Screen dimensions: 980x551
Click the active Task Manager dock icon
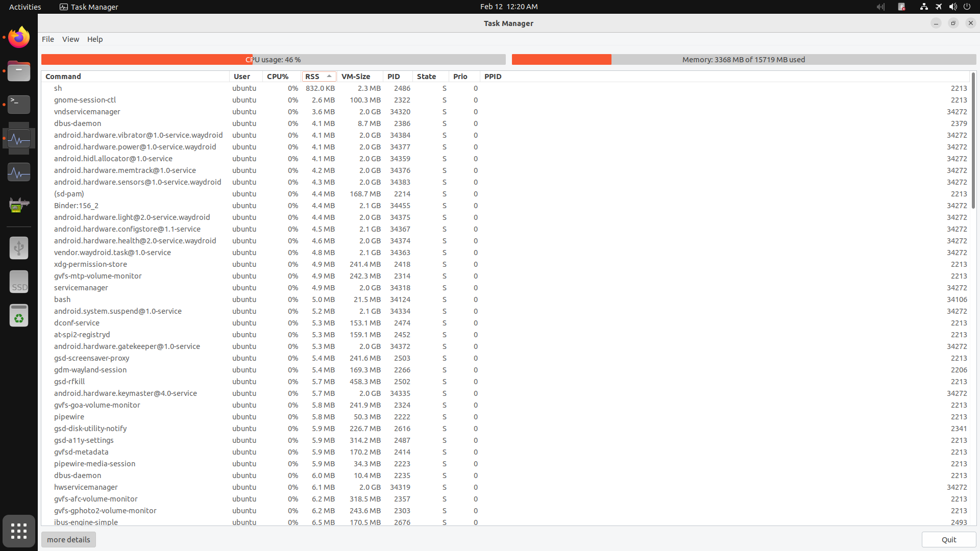pyautogui.click(x=18, y=139)
